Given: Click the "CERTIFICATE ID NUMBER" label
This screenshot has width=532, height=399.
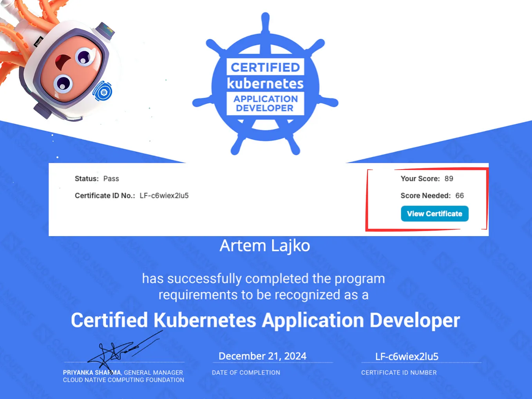Looking at the screenshot, I should [399, 373].
